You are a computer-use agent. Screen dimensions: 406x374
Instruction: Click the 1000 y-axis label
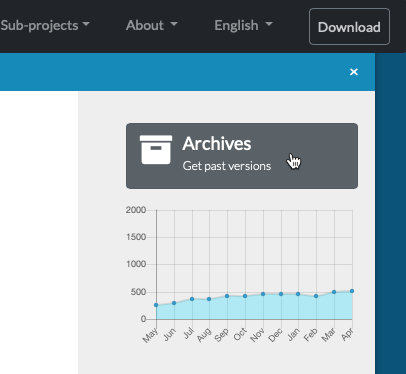pos(136,264)
